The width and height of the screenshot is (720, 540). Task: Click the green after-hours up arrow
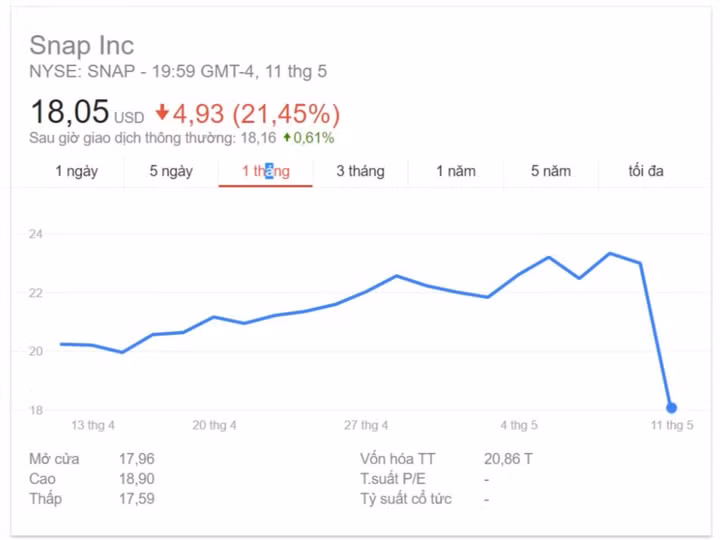[x=286, y=138]
